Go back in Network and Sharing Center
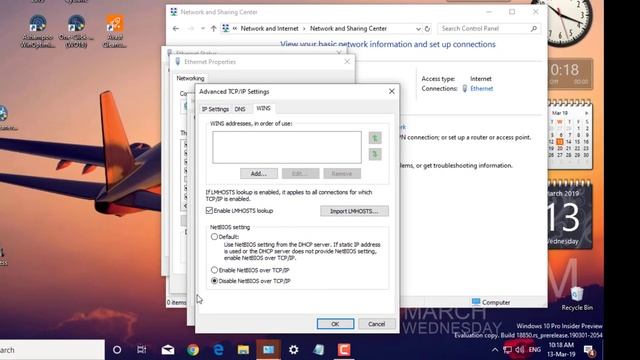 coord(176,29)
